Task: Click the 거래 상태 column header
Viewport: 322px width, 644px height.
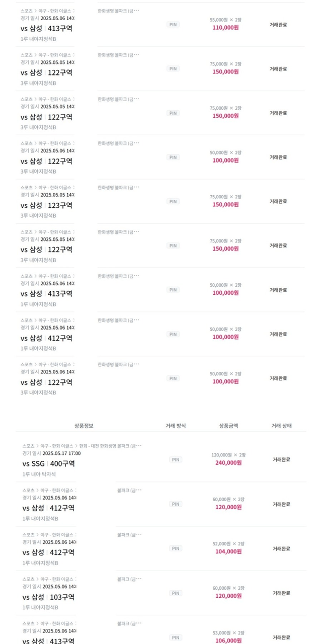Action: click(x=281, y=426)
